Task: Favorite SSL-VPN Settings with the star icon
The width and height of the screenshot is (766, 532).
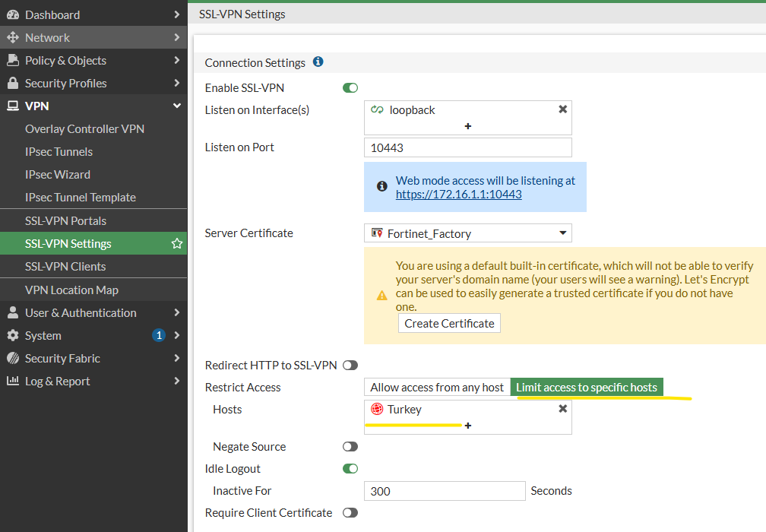Action: click(177, 243)
